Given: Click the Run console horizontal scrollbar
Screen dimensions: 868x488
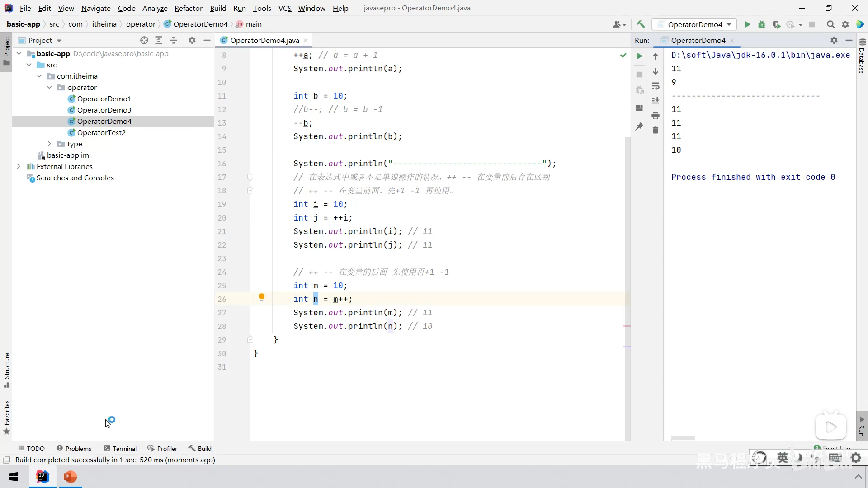Looking at the screenshot, I should pyautogui.click(x=683, y=438).
